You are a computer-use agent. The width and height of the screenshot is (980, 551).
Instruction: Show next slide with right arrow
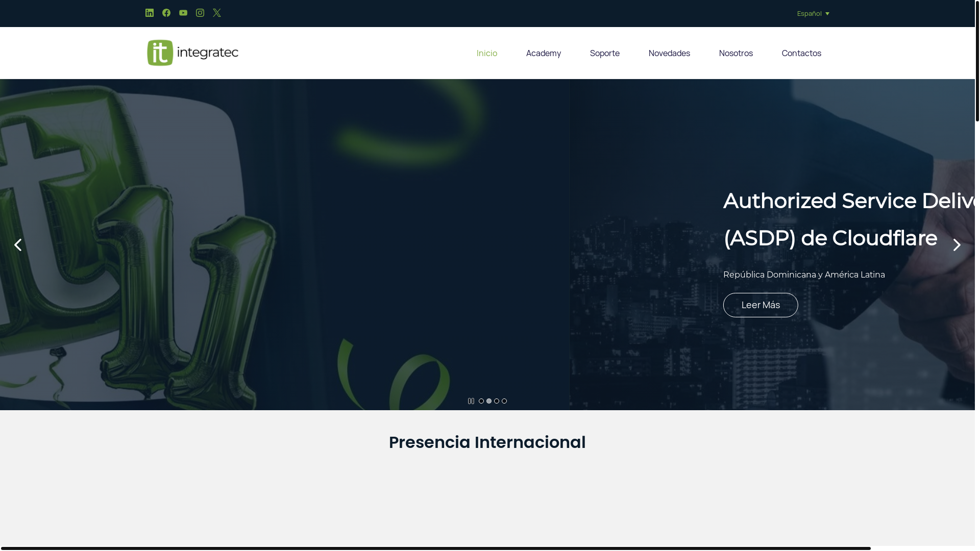click(x=957, y=245)
